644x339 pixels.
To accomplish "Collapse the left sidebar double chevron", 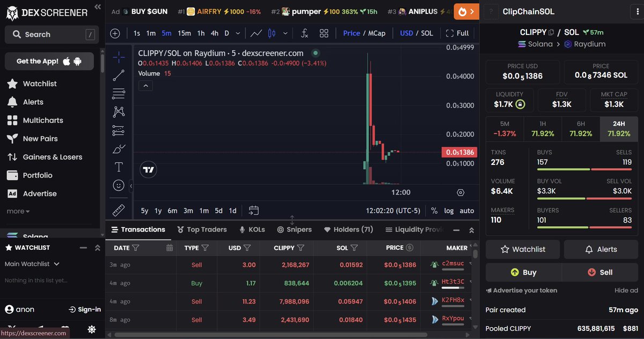I will (97, 7).
